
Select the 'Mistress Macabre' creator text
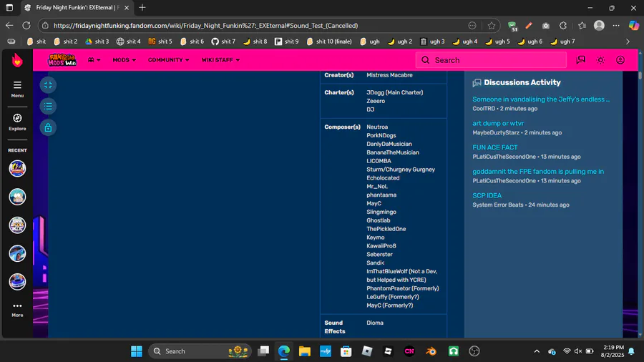[x=389, y=75]
